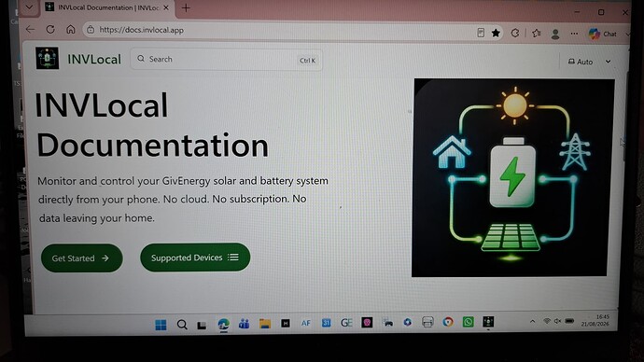The width and height of the screenshot is (644, 362).
Task: Open the calendar 31 app on taskbar
Action: click(x=326, y=323)
